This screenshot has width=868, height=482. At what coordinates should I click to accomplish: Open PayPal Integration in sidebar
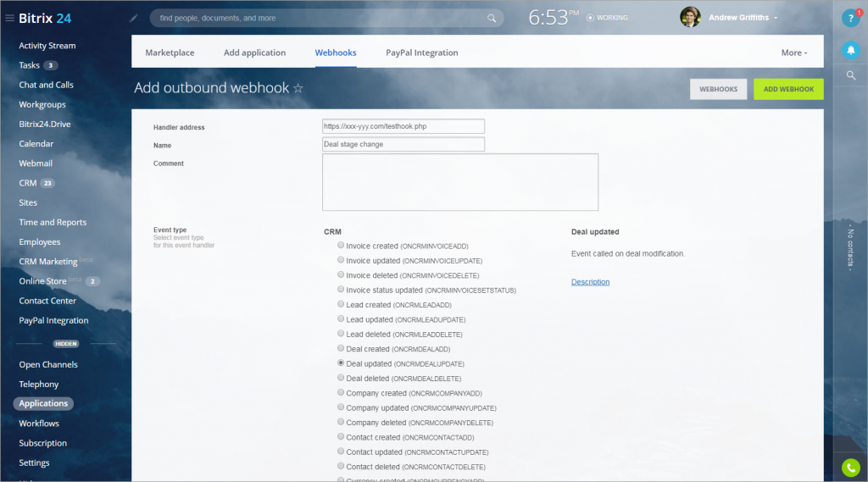click(53, 320)
